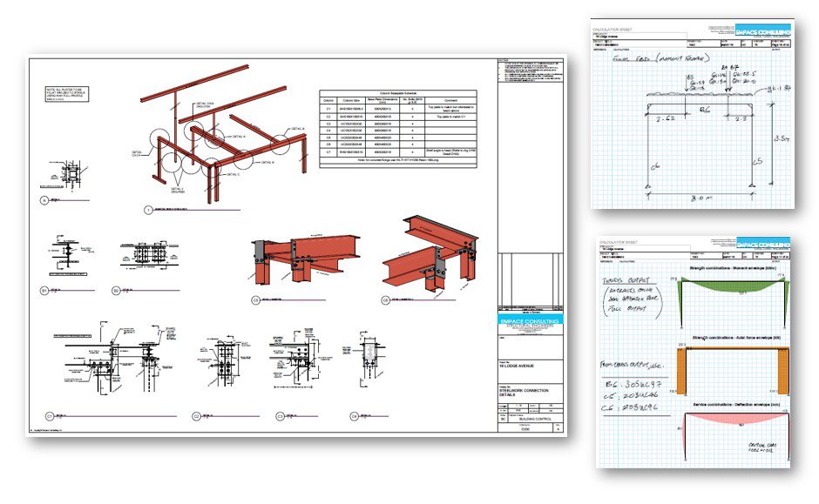Click the handwritten "TEDDS OUTPUT" heading

[x=627, y=280]
